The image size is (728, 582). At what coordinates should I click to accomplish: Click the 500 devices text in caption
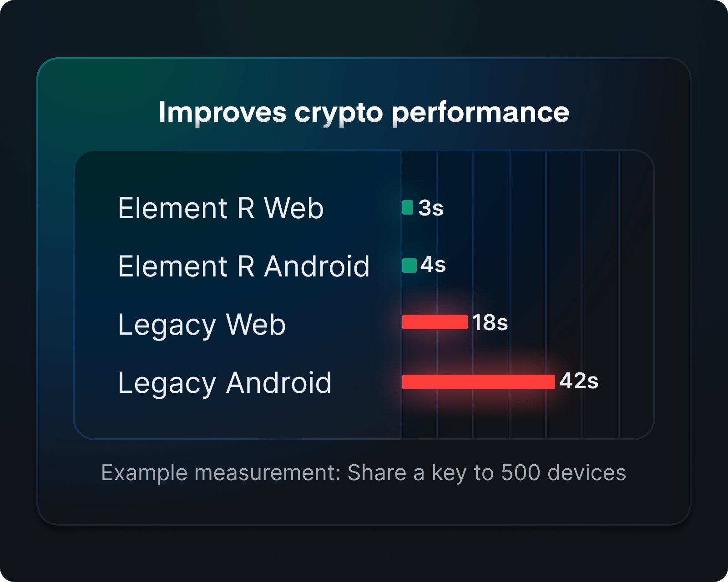point(563,473)
